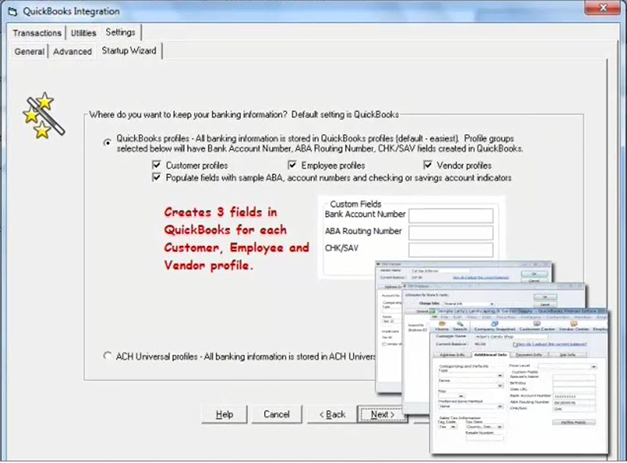The image size is (627, 463).
Task: Uncheck the Customer profiles checkbox
Action: click(x=156, y=165)
